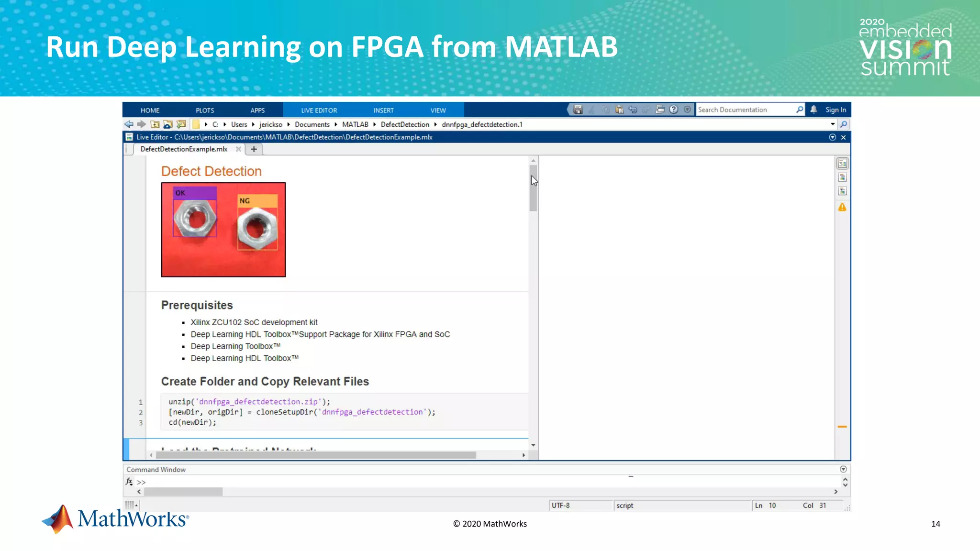This screenshot has width=980, height=551.
Task: Click the Sign In link
Action: click(x=835, y=110)
